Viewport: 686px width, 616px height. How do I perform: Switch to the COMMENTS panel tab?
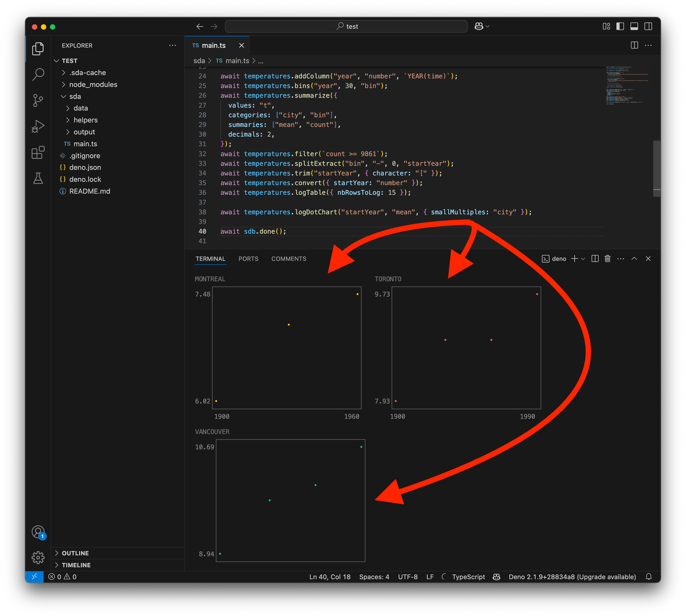tap(289, 259)
